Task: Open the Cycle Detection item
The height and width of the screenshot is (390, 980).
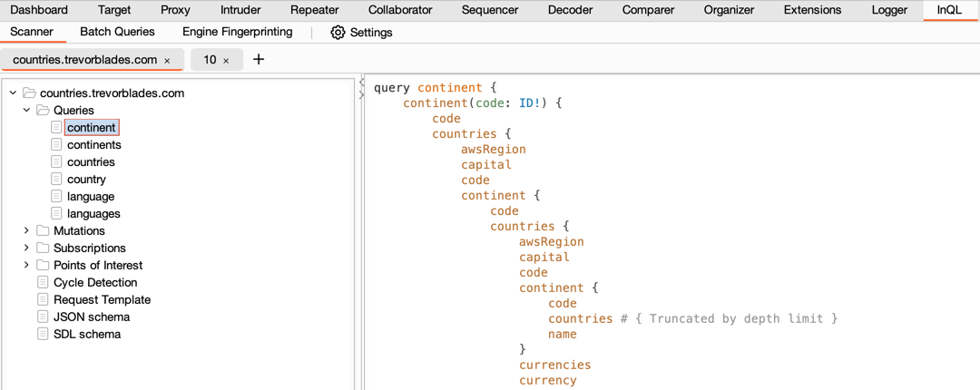Action: tap(95, 282)
